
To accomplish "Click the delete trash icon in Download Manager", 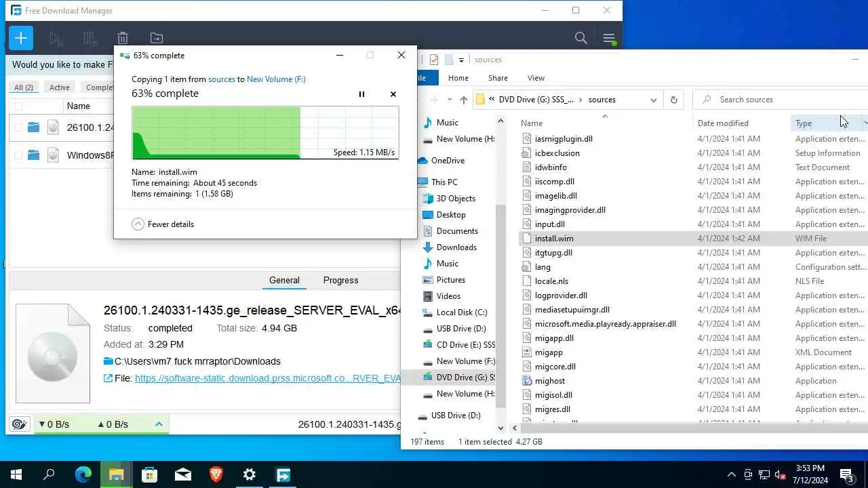I will pos(123,38).
